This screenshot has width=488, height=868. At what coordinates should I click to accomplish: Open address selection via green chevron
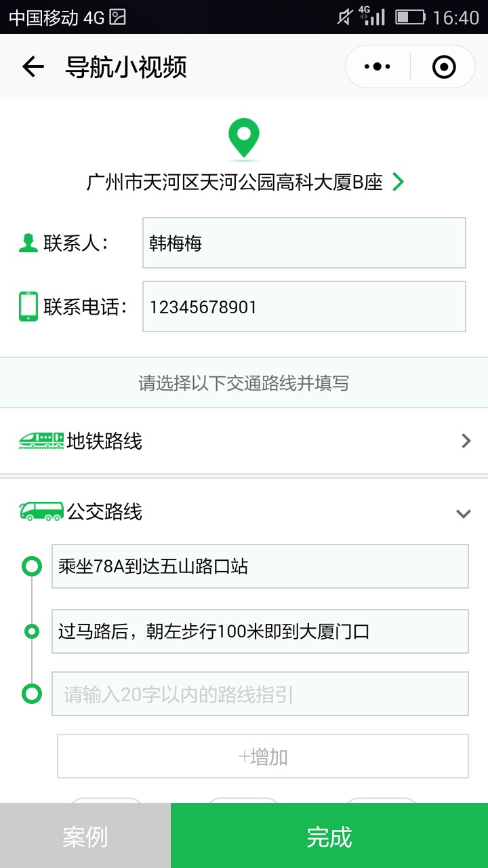pyautogui.click(x=399, y=182)
